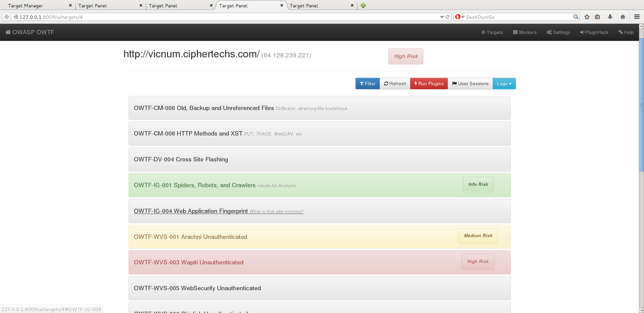644x313 pixels.
Task: Click the target's High Risk badge beside the URL
Action: 406,56
